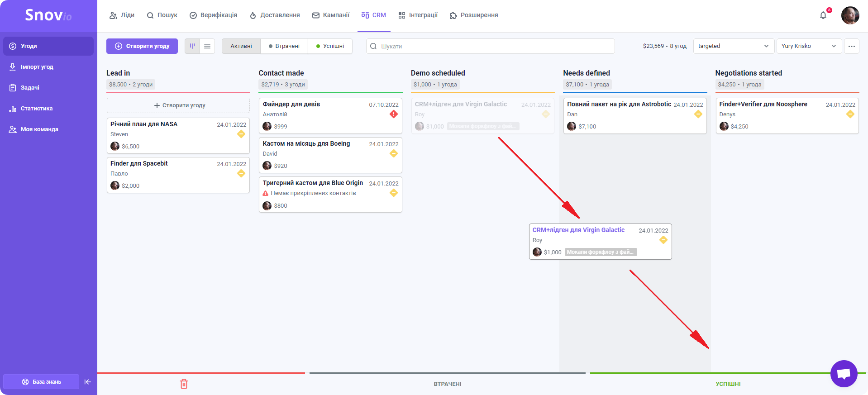Open the Кастом на місяць для Boeing deal

[x=330, y=155]
